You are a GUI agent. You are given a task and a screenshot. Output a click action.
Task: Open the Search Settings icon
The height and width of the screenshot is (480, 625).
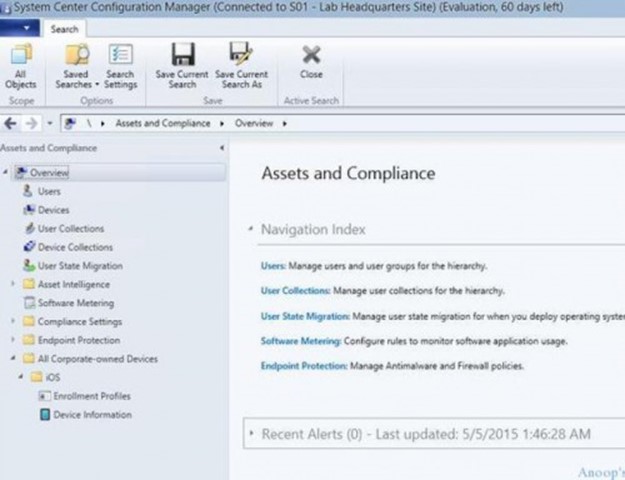(120, 54)
